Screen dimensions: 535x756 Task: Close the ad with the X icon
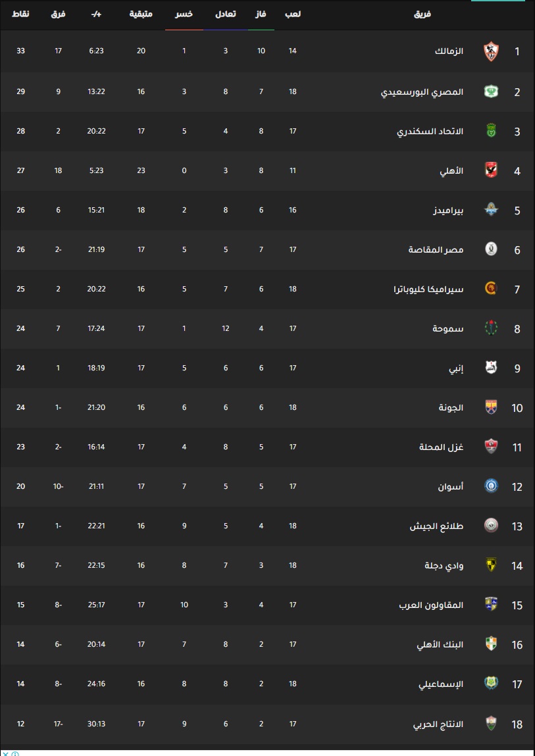pos(5,753)
